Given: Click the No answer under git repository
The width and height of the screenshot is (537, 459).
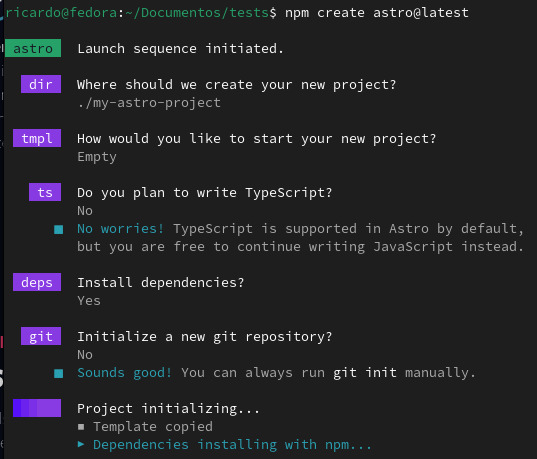Looking at the screenshot, I should click(x=85, y=355).
